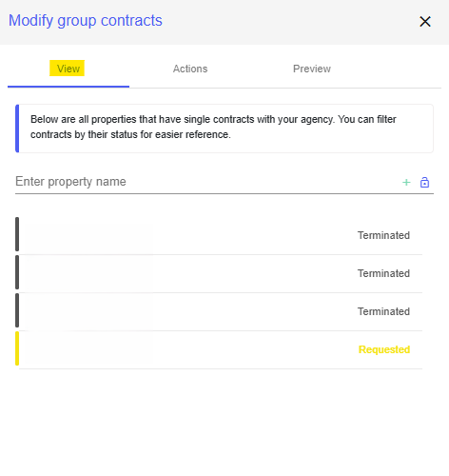Click the third Terminated status label

(x=383, y=311)
